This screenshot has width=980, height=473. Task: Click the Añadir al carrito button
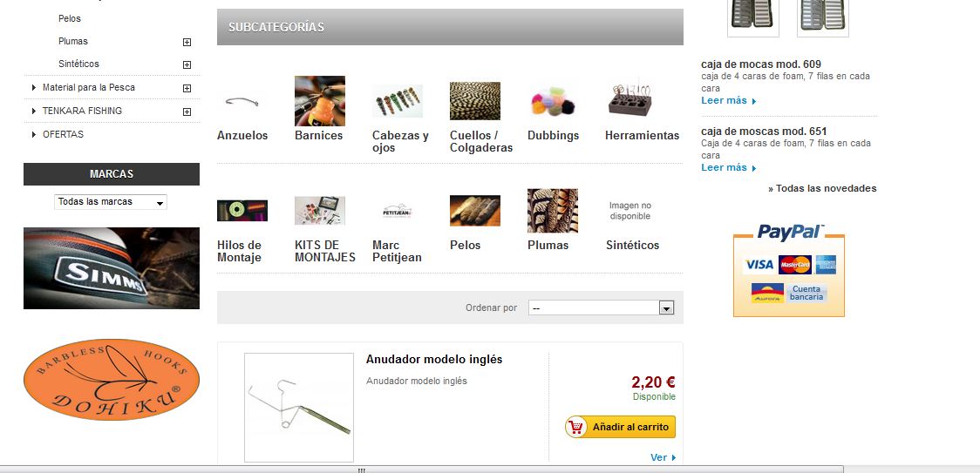tap(620, 427)
